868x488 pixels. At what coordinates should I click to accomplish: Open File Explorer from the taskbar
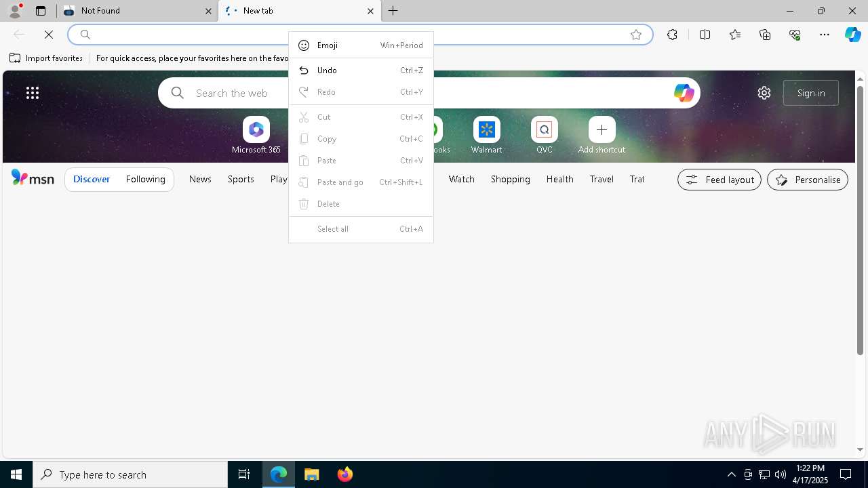pos(312,474)
